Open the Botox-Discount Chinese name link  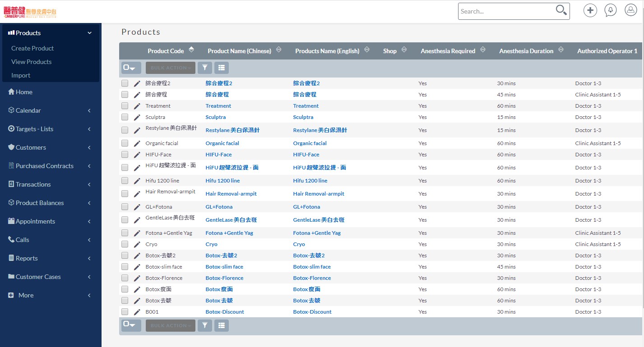pos(225,312)
